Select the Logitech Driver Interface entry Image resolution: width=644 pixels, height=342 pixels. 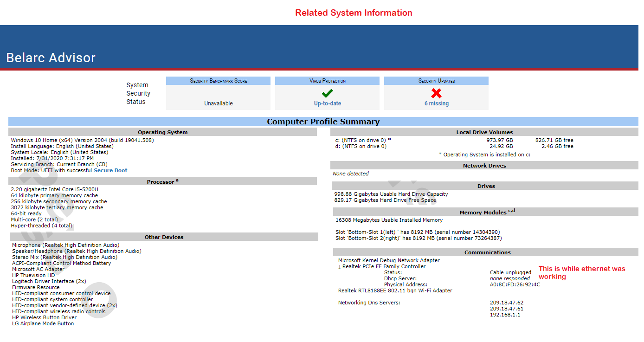click(49, 281)
